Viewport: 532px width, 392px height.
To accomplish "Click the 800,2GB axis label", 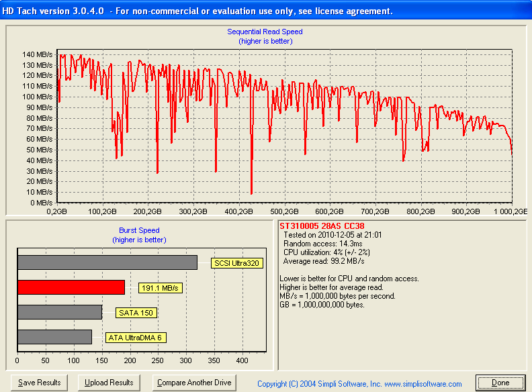I will point(420,211).
